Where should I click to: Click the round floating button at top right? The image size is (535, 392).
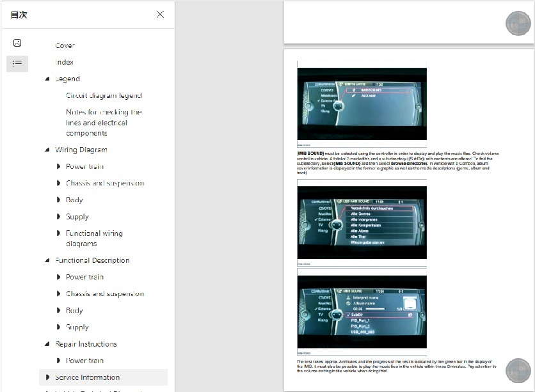(518, 24)
